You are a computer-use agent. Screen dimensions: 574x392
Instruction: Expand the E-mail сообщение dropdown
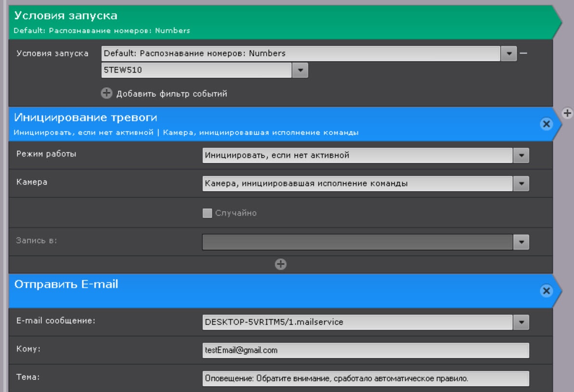(x=521, y=322)
